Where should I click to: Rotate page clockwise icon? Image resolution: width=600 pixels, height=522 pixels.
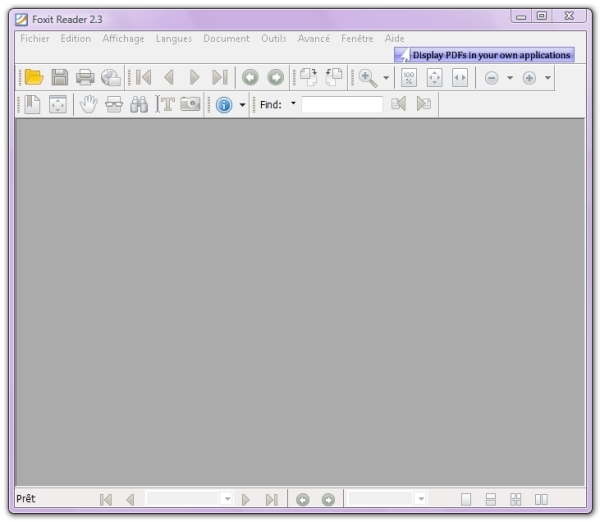308,77
